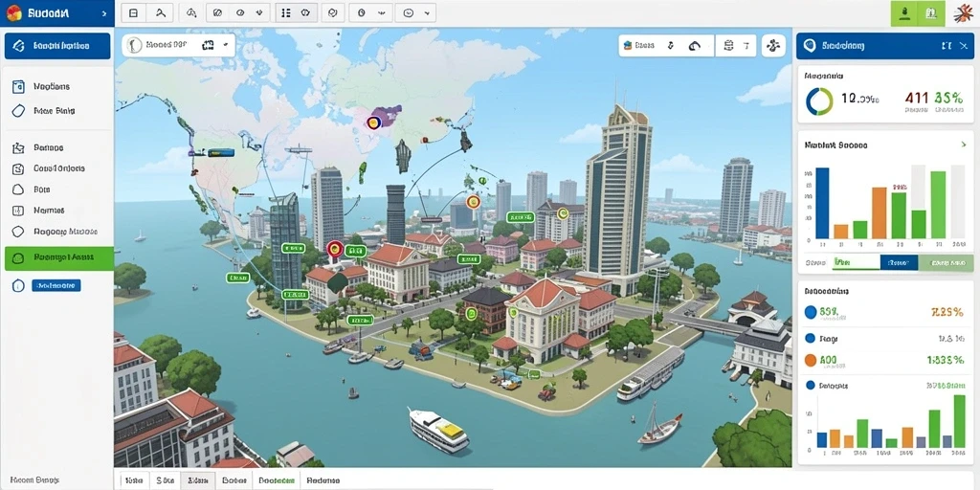This screenshot has height=490, width=980.
Task: Click the tall blue bar in upper chart
Action: tap(822, 204)
